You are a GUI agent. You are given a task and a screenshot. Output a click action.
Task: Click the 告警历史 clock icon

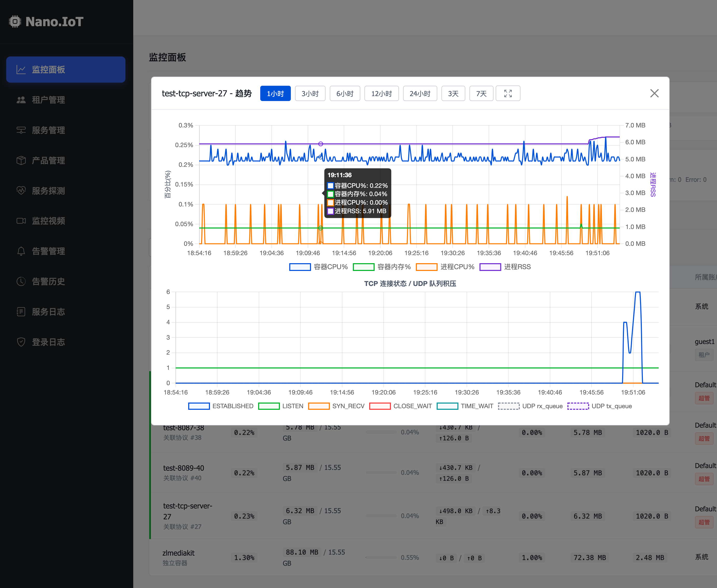21,282
